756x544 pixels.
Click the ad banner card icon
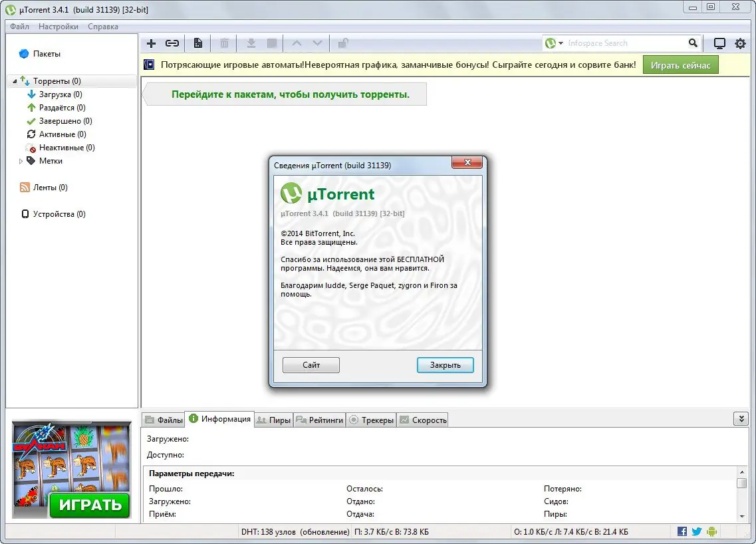(x=149, y=65)
